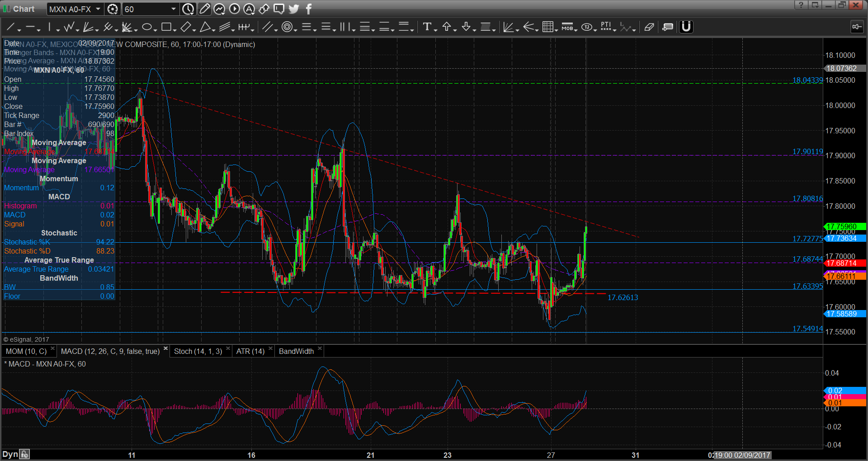The height and width of the screenshot is (461, 868).
Task: Select the up arrow marker tool
Action: [447, 27]
